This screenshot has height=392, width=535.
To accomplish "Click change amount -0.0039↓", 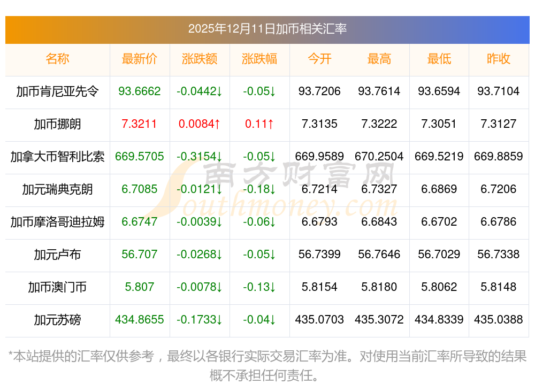I will pyautogui.click(x=200, y=221).
